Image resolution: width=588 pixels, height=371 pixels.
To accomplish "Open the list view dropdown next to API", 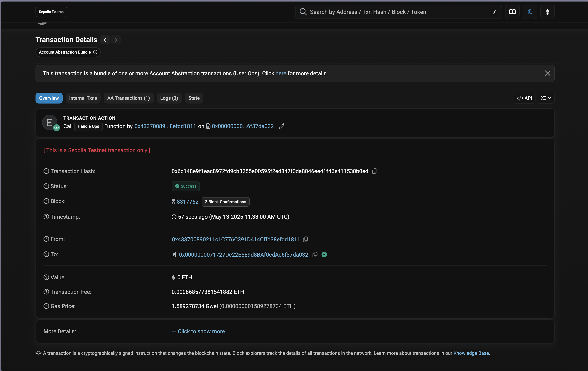I will pos(546,98).
